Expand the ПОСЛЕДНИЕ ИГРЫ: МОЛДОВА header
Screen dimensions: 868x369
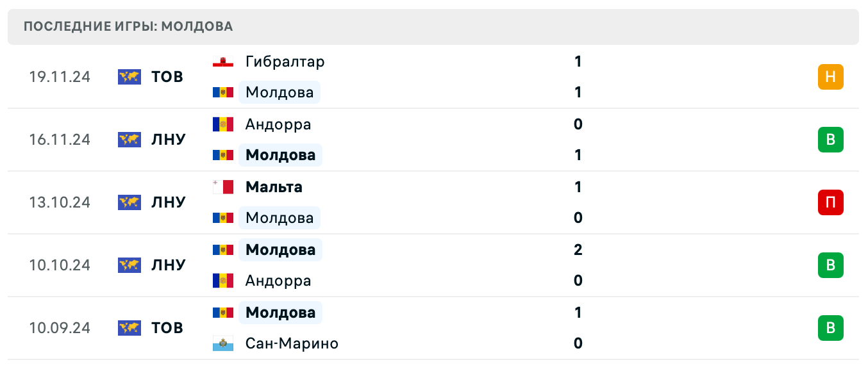[x=128, y=26]
